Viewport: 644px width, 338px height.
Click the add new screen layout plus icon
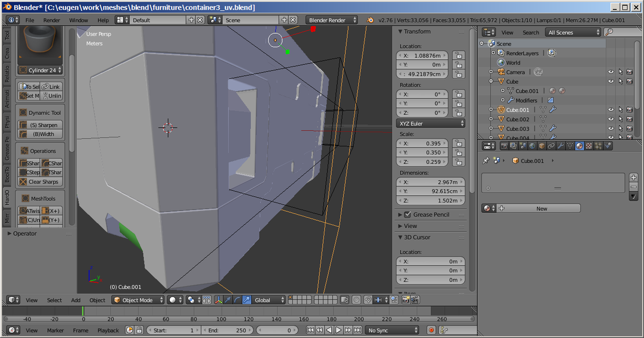[191, 20]
